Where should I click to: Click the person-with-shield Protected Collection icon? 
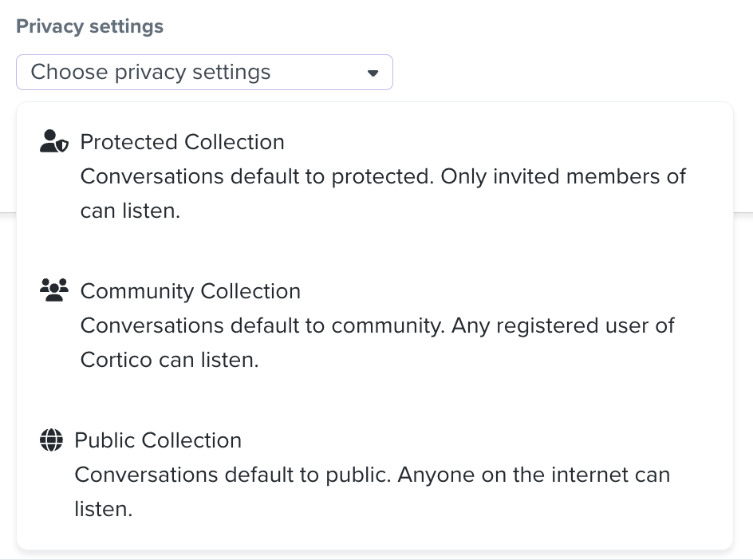point(54,140)
